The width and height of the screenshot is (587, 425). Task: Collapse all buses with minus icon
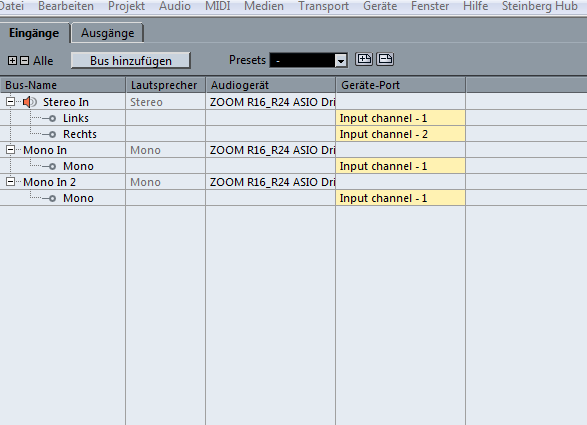[x=24, y=60]
